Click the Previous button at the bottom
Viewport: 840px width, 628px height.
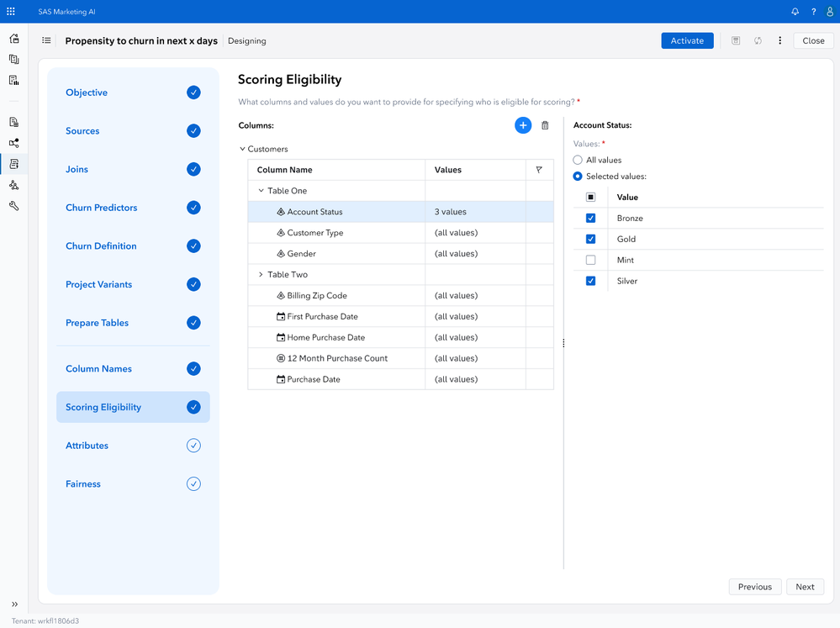click(754, 586)
